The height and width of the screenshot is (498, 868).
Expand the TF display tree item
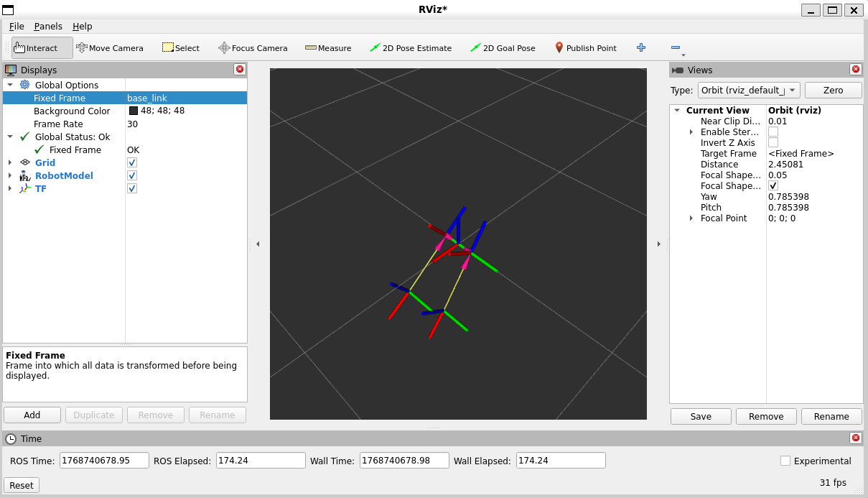click(x=10, y=188)
